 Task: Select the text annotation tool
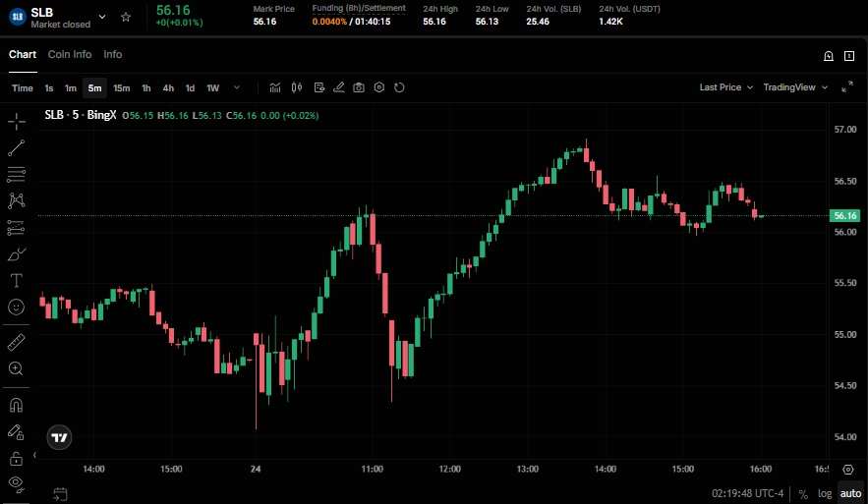[16, 281]
